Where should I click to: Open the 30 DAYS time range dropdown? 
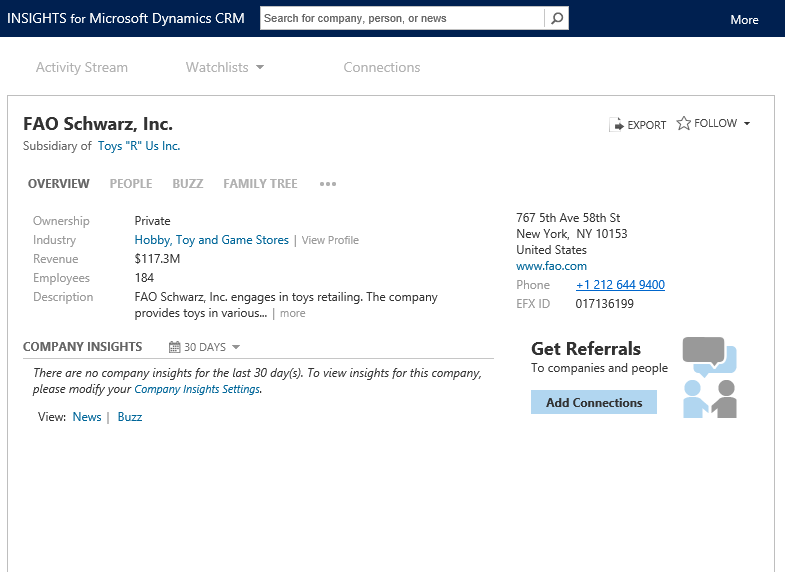click(x=236, y=347)
